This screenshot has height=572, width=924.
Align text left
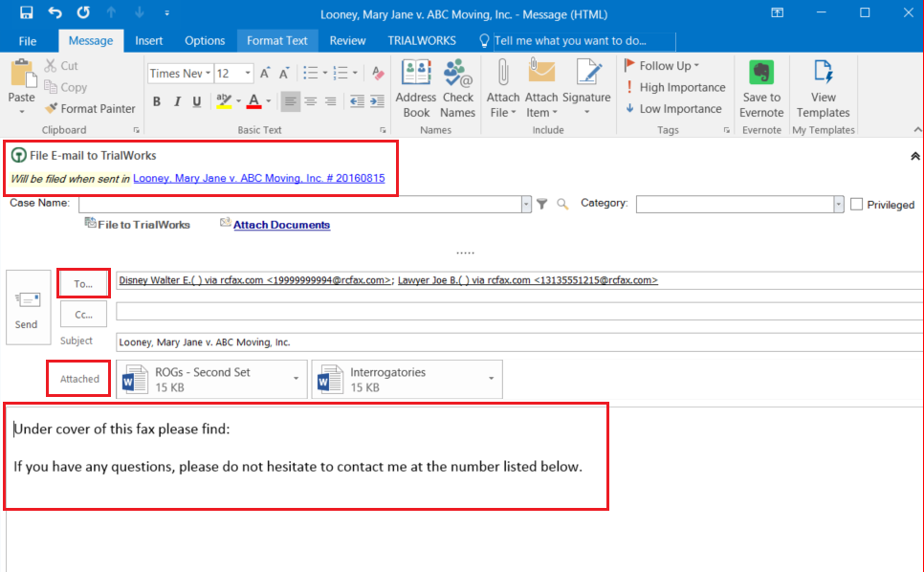click(x=290, y=101)
